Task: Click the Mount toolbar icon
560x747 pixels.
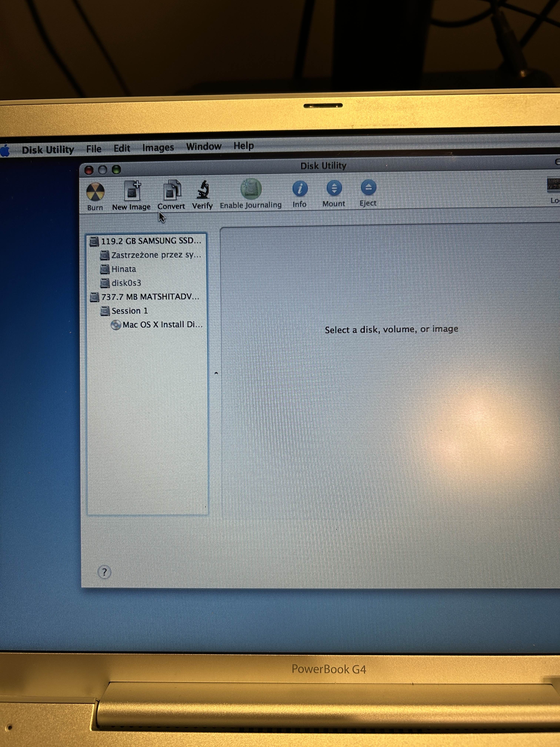Action: click(334, 188)
